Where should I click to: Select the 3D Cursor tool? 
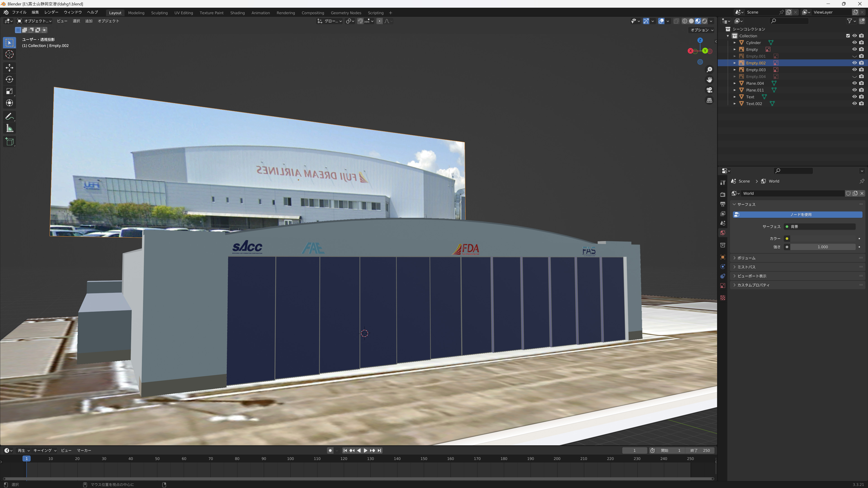click(9, 54)
